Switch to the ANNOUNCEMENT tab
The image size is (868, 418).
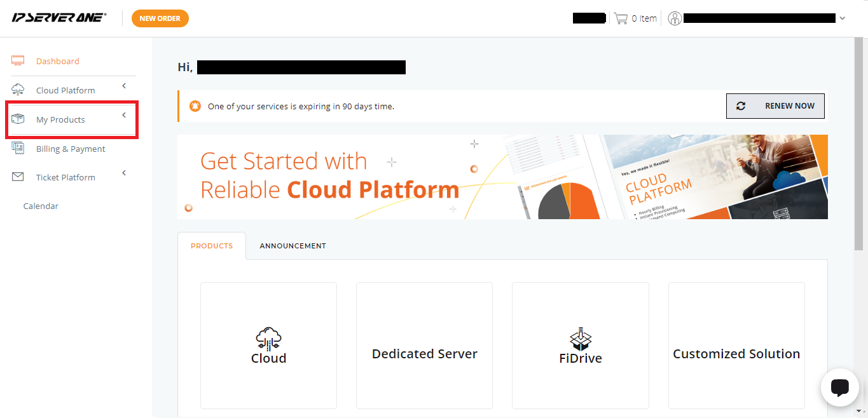click(293, 246)
